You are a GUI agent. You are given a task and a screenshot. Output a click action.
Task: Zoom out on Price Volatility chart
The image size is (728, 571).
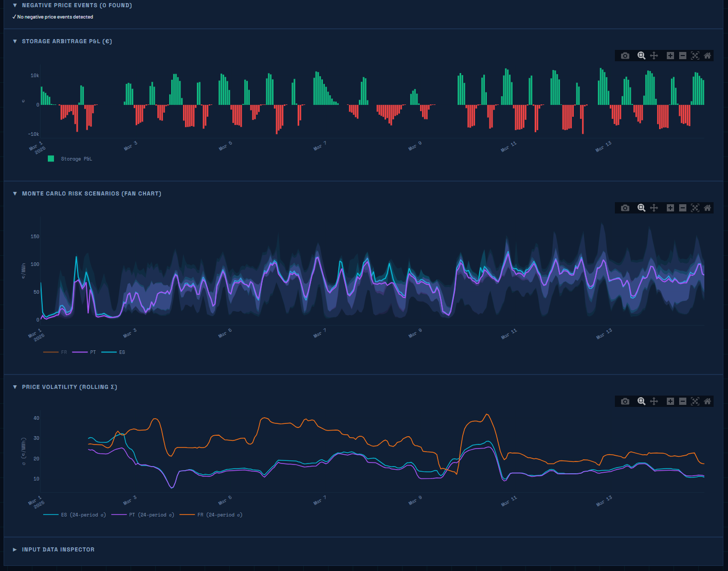pyautogui.click(x=683, y=401)
